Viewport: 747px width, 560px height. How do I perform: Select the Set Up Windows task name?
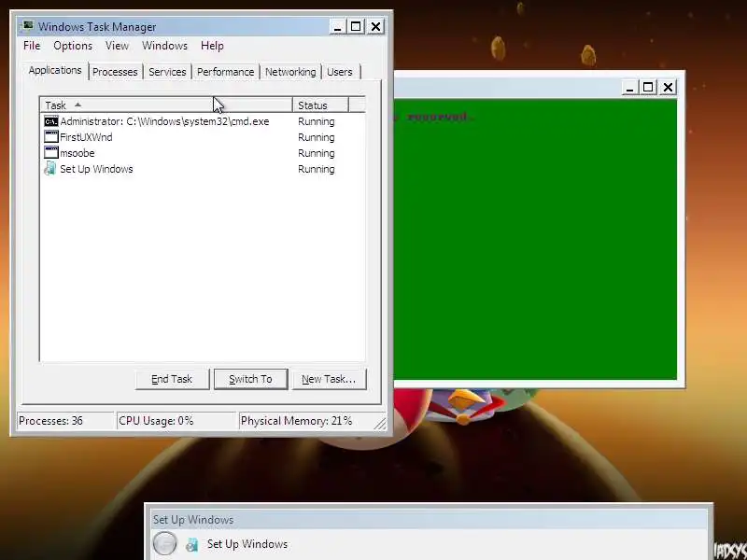96,169
